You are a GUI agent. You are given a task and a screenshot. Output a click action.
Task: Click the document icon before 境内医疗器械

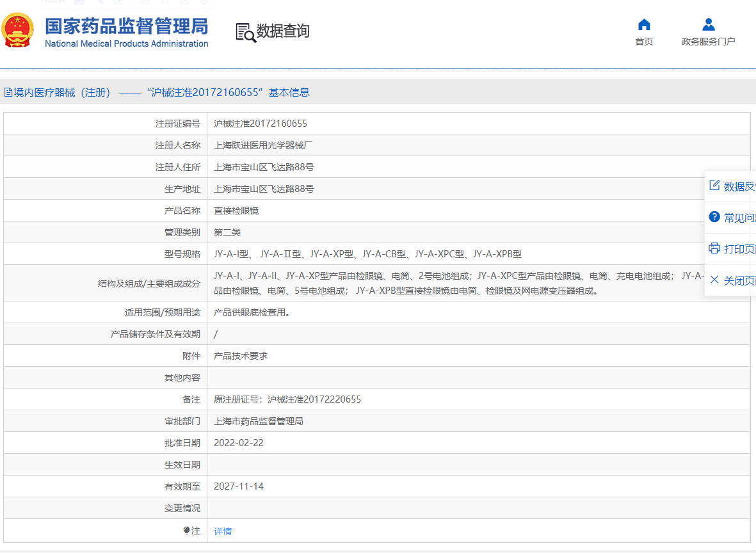tap(8, 92)
